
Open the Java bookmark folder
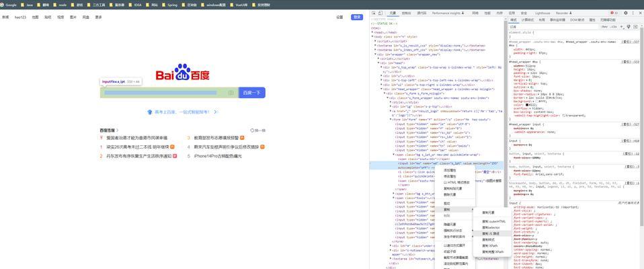(x=27, y=5)
